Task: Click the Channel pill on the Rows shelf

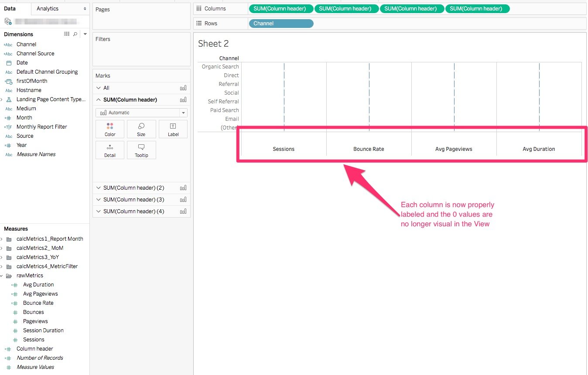Action: [281, 24]
